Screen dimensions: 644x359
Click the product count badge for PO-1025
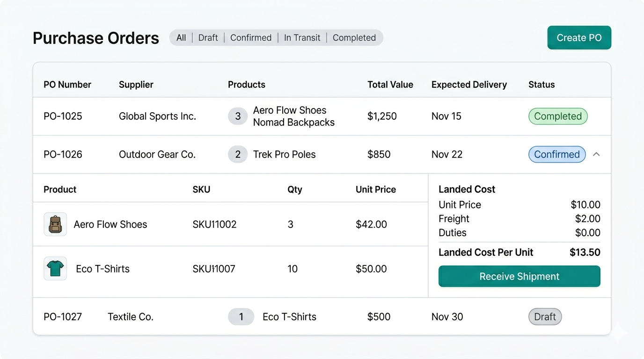[x=238, y=116]
